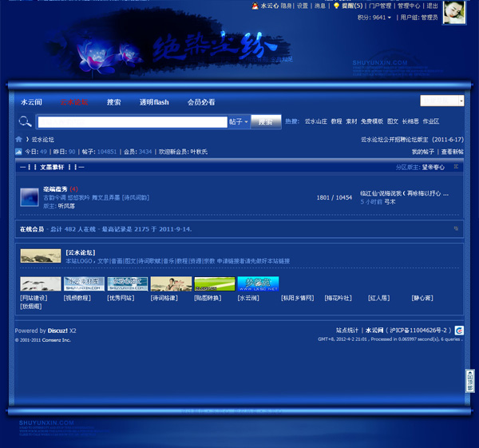The width and height of the screenshot is (479, 448).
Task: Open friend link [网站建设]
Action: (34, 298)
